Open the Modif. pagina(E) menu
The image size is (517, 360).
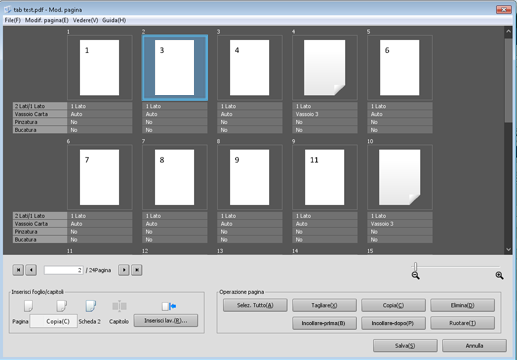tap(47, 20)
